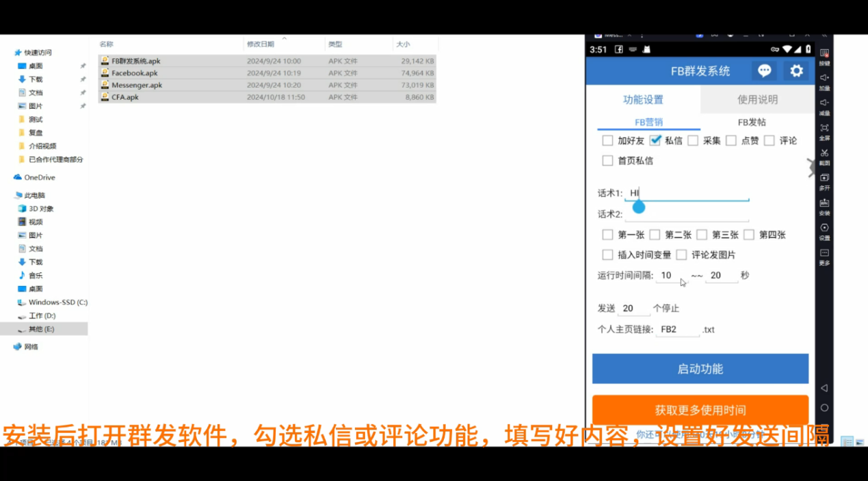Select the Messenger.apk file icon
The image size is (868, 481).
(x=105, y=85)
